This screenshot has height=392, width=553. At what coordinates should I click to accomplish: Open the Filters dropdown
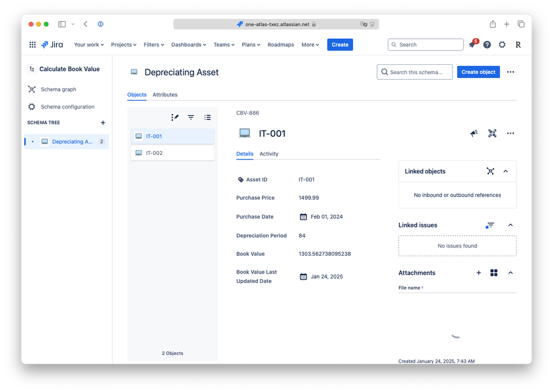(154, 44)
